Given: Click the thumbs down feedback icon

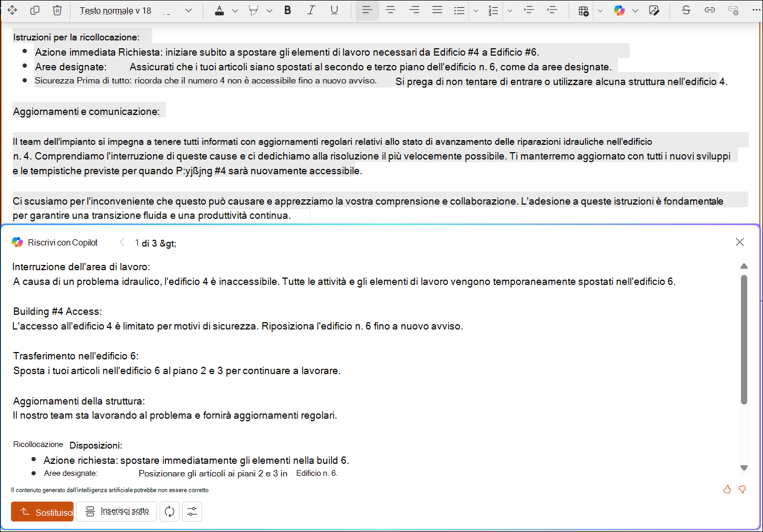Looking at the screenshot, I should pyautogui.click(x=743, y=490).
